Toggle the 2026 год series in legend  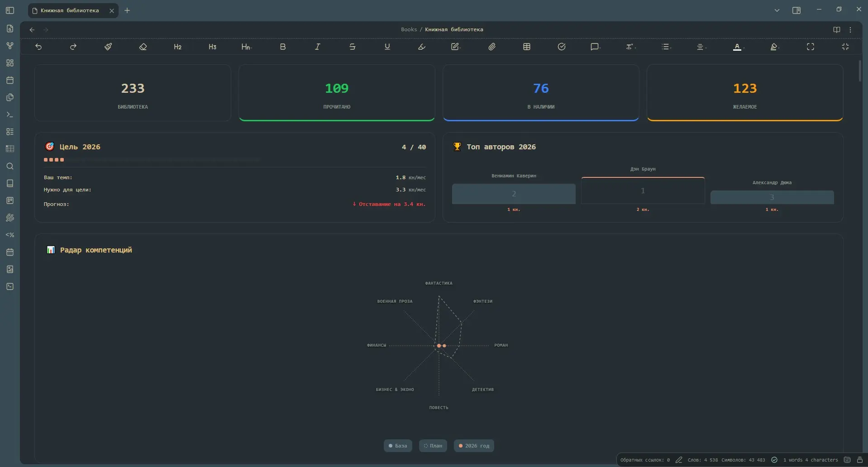click(x=474, y=446)
